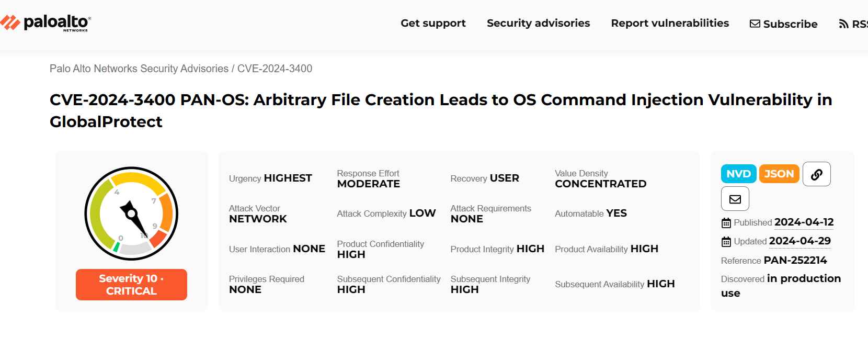Click the calendar icon beside Updated date

pos(725,241)
